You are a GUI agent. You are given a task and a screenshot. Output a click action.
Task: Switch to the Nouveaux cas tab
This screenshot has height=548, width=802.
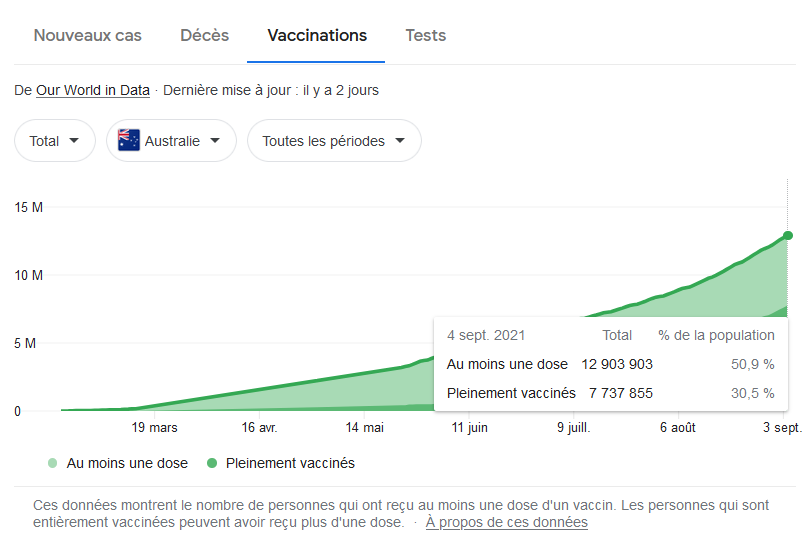[88, 35]
